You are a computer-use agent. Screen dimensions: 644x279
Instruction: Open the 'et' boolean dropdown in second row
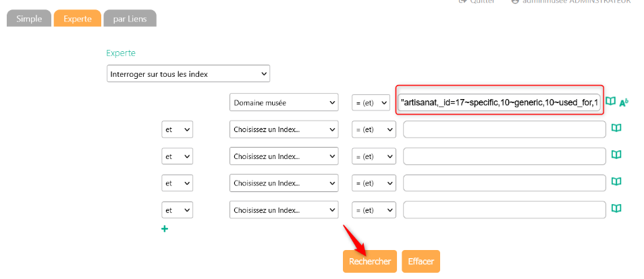(x=177, y=129)
